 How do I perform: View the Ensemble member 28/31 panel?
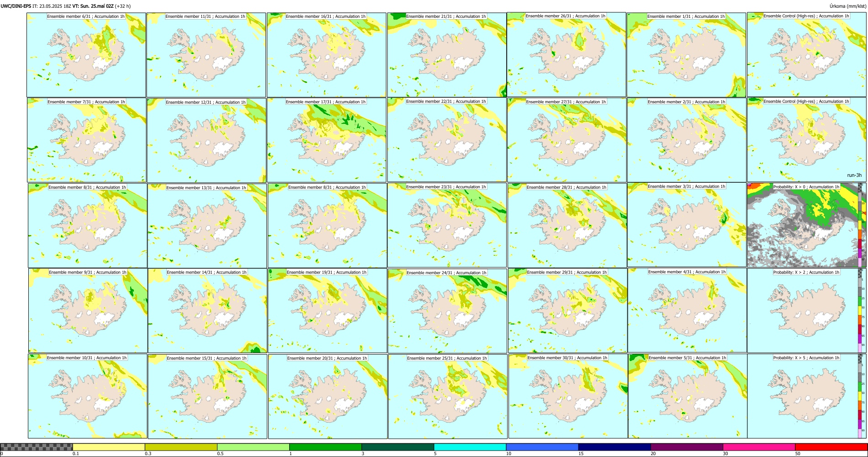click(567, 225)
